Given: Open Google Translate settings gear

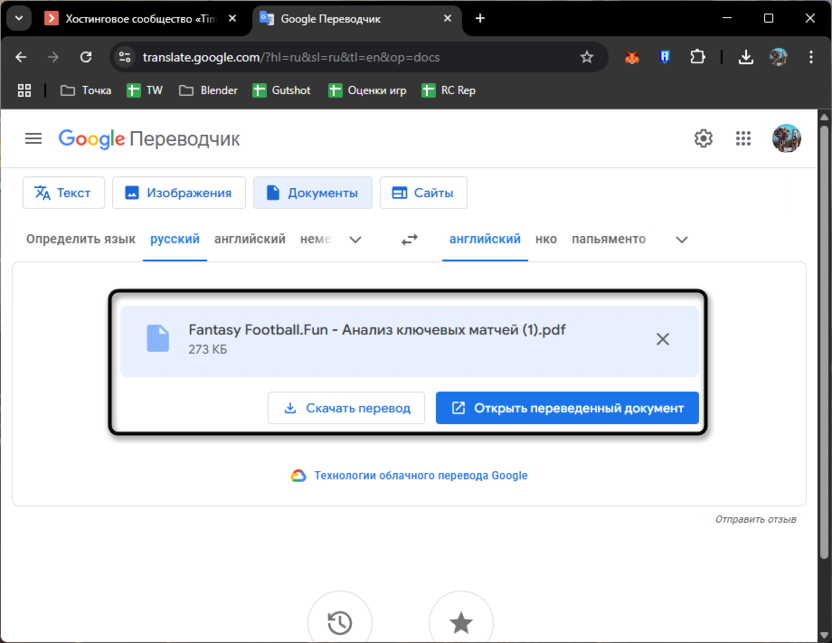Looking at the screenshot, I should pos(703,138).
